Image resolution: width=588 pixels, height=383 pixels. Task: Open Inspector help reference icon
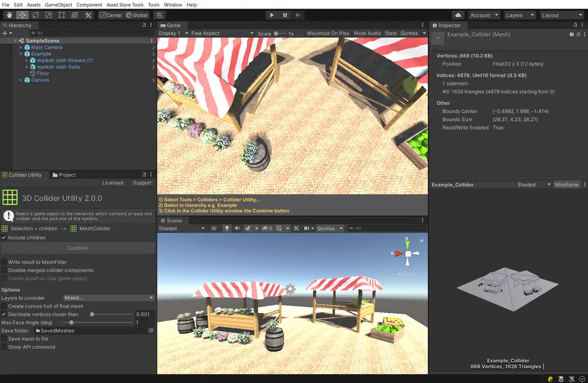pos(571,35)
